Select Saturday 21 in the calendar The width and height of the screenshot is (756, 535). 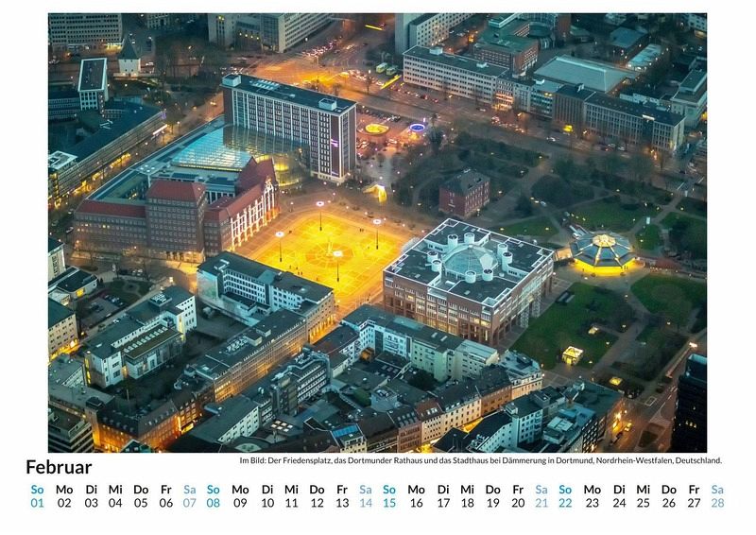click(x=541, y=496)
